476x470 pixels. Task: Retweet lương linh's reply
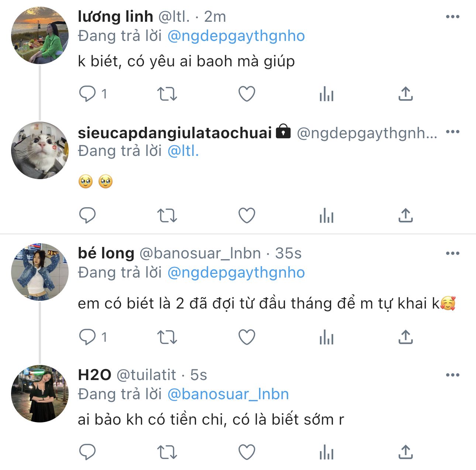(167, 94)
